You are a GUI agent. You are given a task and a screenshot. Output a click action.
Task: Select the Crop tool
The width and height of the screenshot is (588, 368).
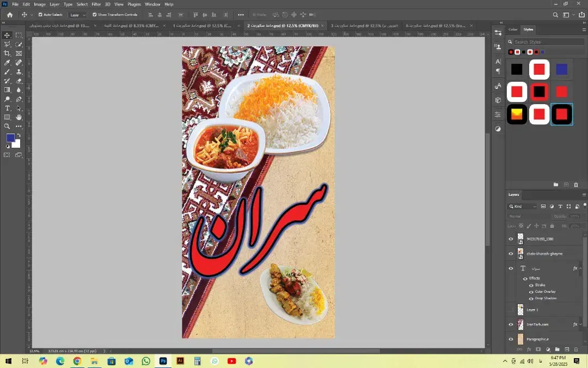pos(7,53)
